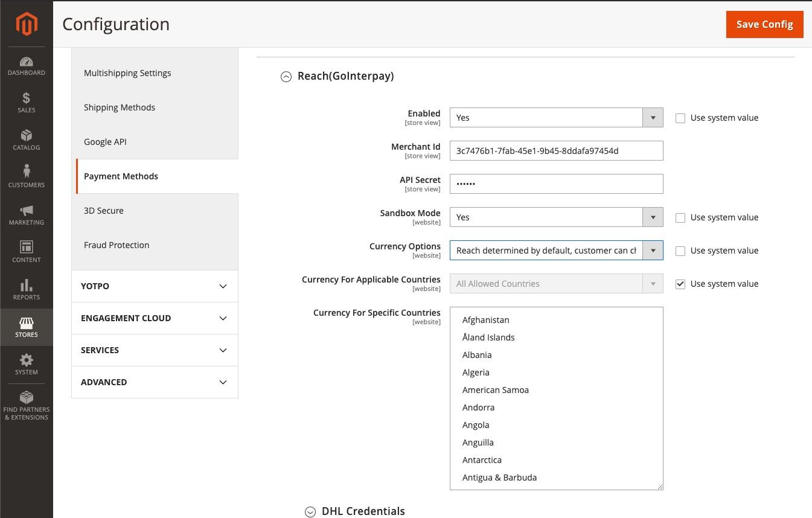
Task: Toggle Use system value for Currency Options
Action: 680,251
